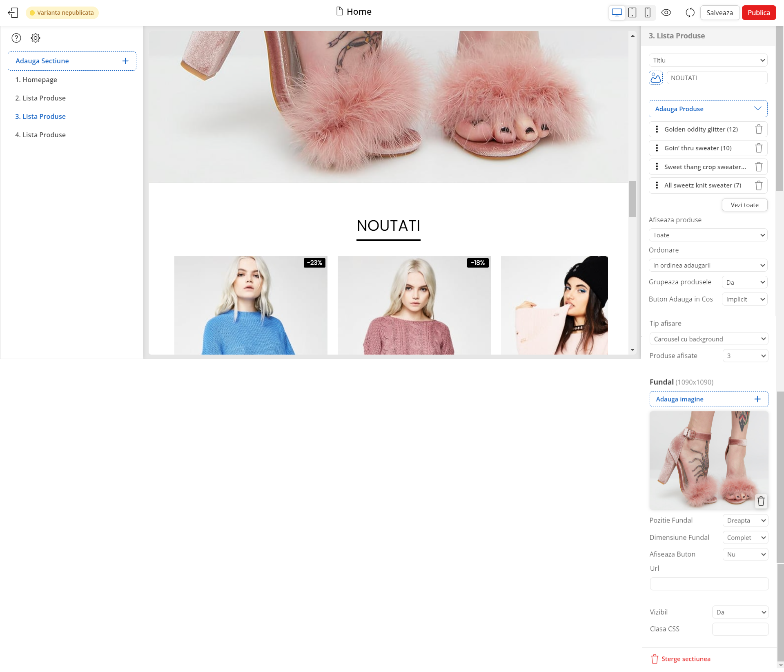This screenshot has height=672, width=784.
Task: Switch to mobile preview mode
Action: [647, 13]
